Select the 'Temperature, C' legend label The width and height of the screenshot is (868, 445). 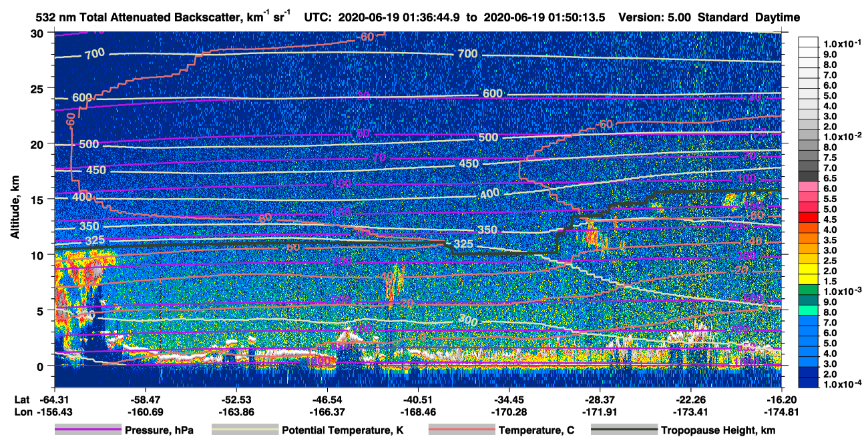tap(536, 431)
